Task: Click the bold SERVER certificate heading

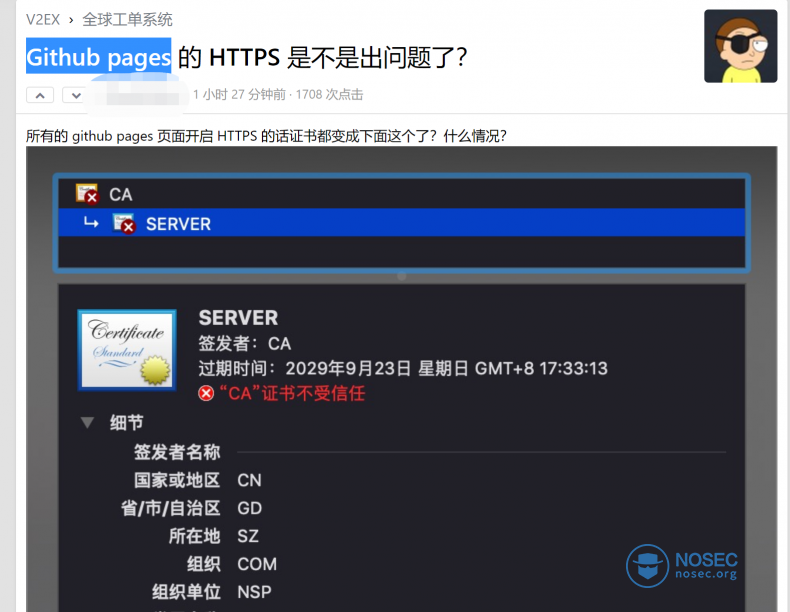Action: [238, 318]
